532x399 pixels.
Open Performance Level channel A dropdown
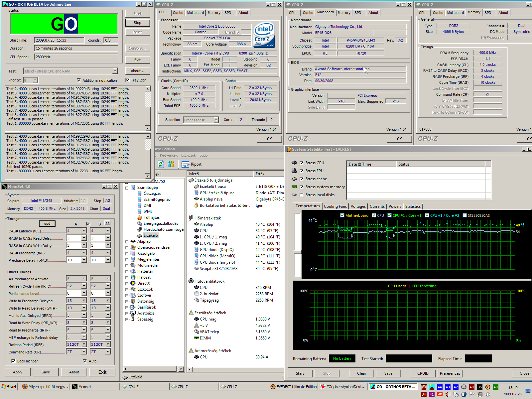(84, 293)
